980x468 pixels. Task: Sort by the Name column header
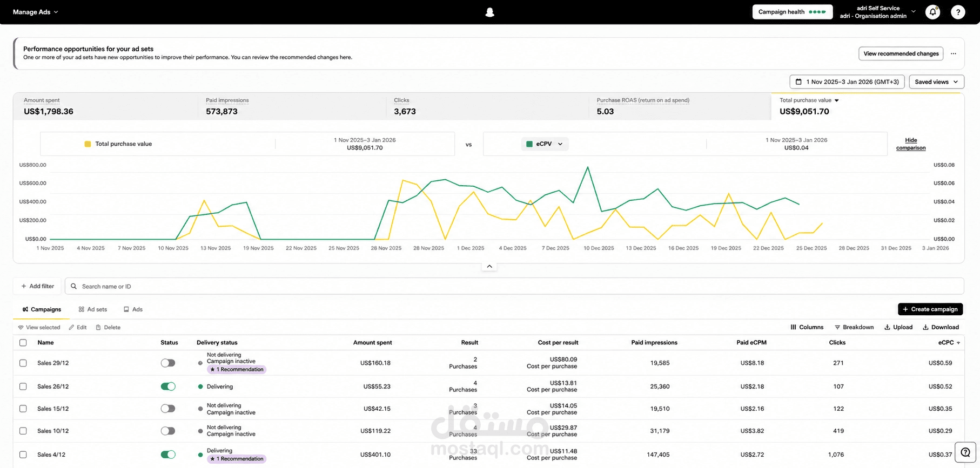[45, 343]
